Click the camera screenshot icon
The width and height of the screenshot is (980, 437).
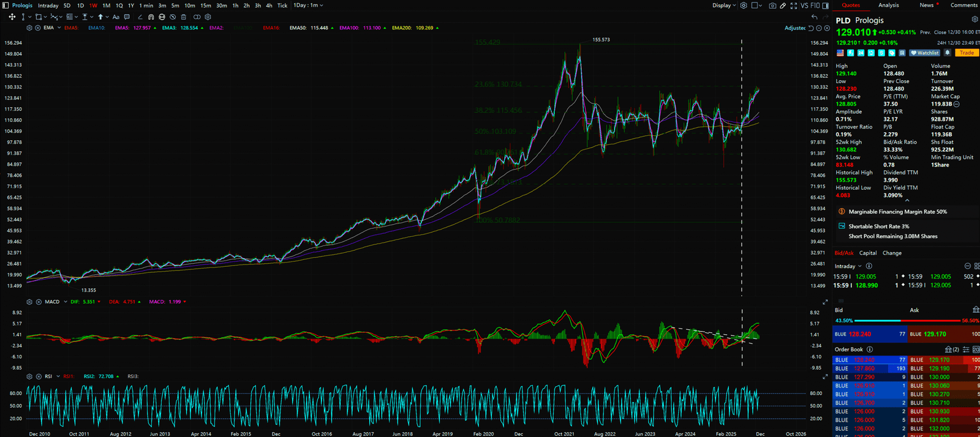pyautogui.click(x=772, y=6)
